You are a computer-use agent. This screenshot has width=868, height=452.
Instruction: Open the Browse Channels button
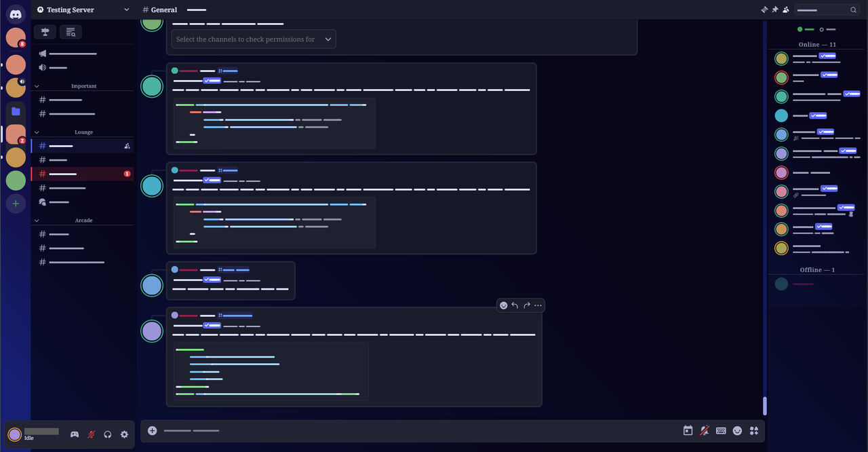coord(71,32)
